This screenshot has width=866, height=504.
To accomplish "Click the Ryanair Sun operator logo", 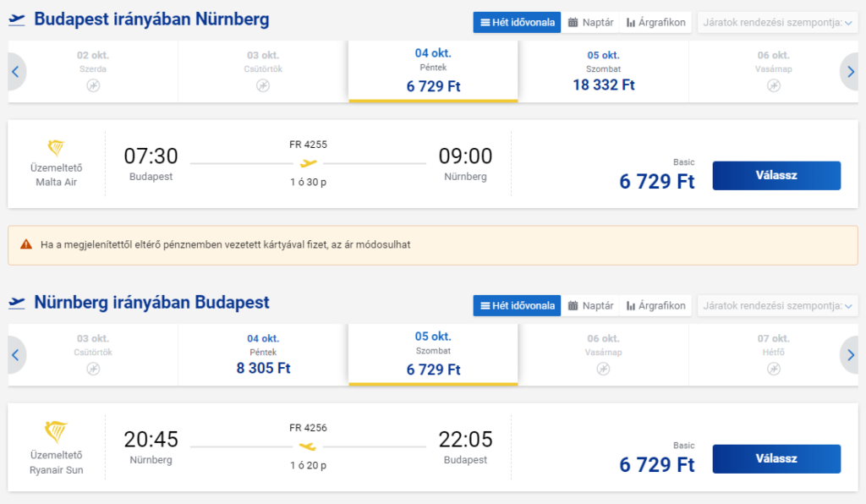I will tap(57, 431).
